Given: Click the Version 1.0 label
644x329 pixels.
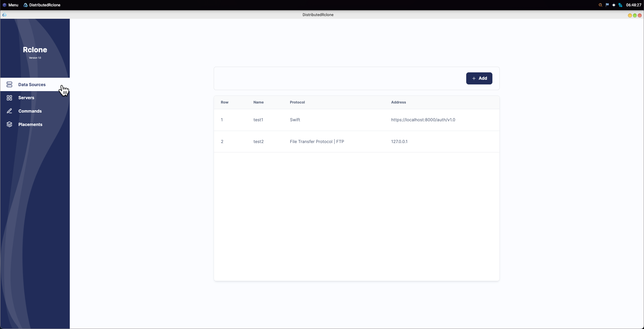Looking at the screenshot, I should click(x=35, y=58).
